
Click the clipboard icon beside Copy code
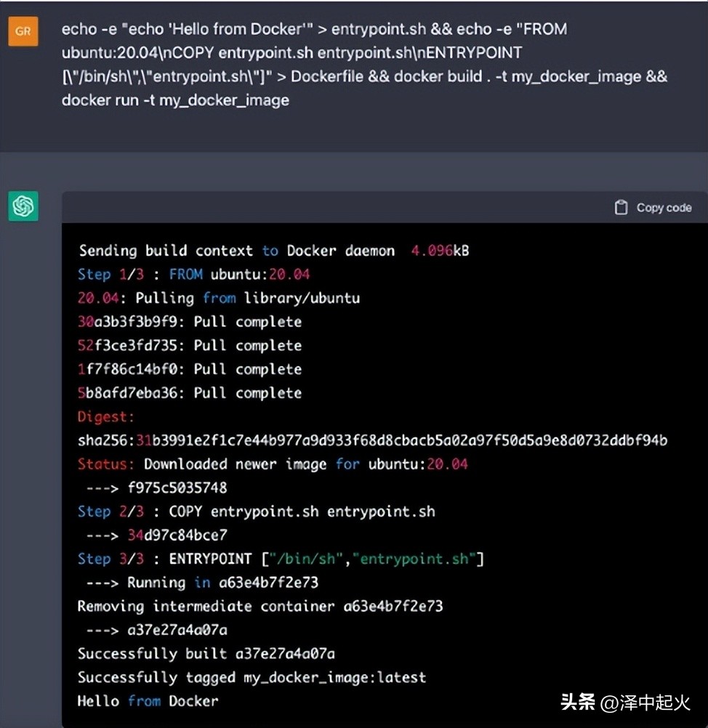[x=621, y=207]
